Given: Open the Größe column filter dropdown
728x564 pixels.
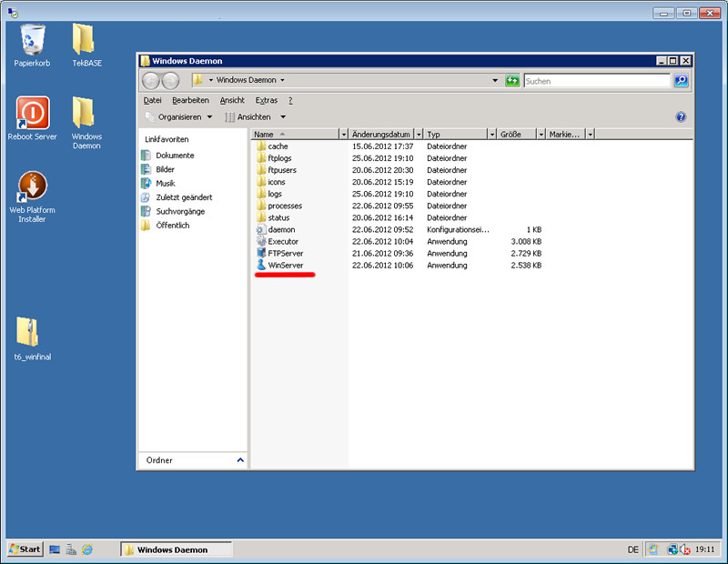Looking at the screenshot, I should [x=541, y=134].
